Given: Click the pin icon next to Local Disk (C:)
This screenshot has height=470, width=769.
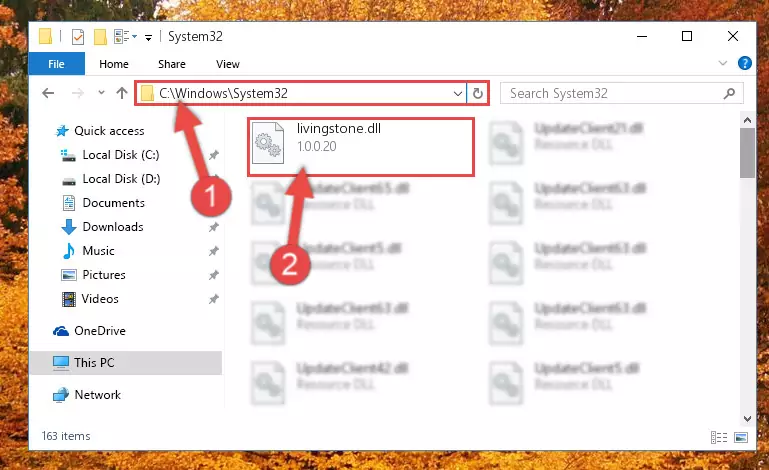Looking at the screenshot, I should pyautogui.click(x=213, y=155).
